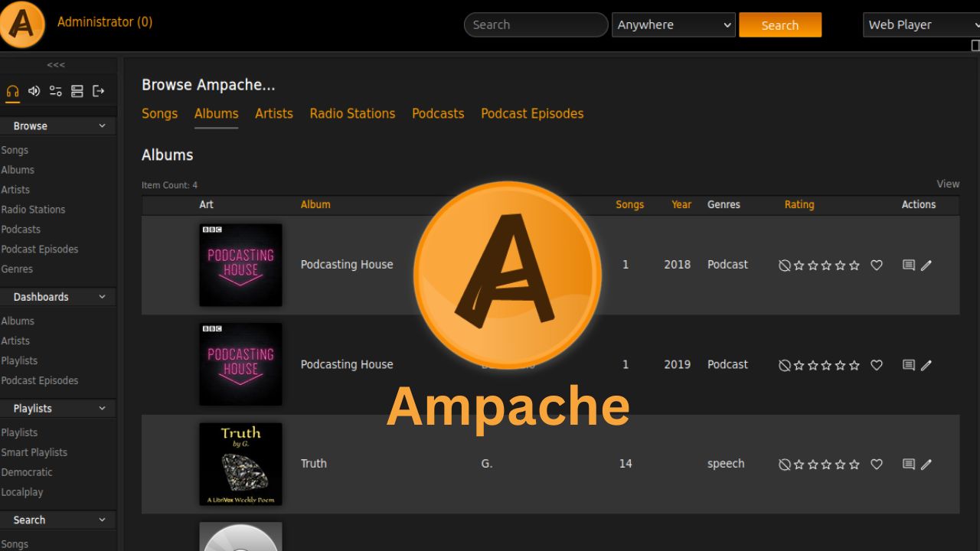The image size is (980, 551).
Task: Give Podcasting House 2019 five stars
Action: (x=854, y=365)
